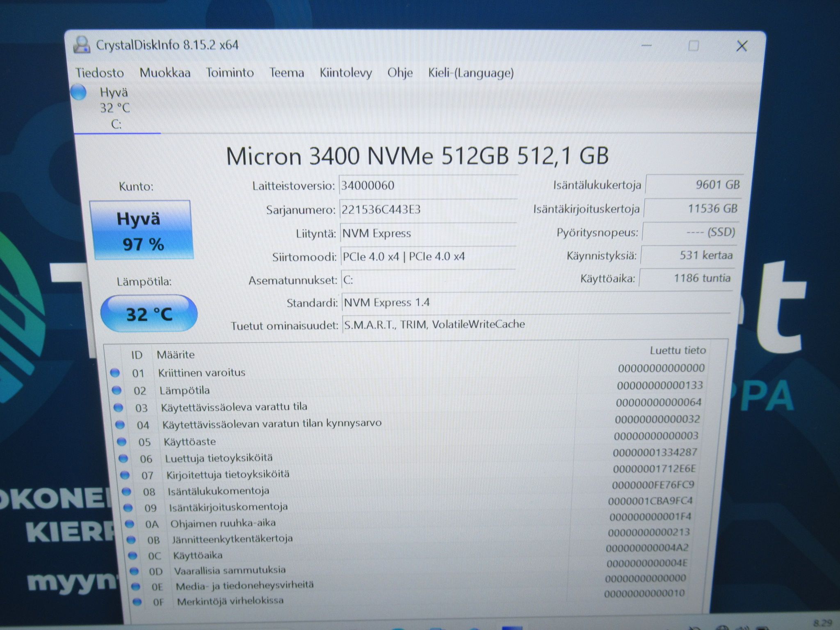Open the Muokkaa menu
Viewport: 840px width, 630px height.
(165, 73)
